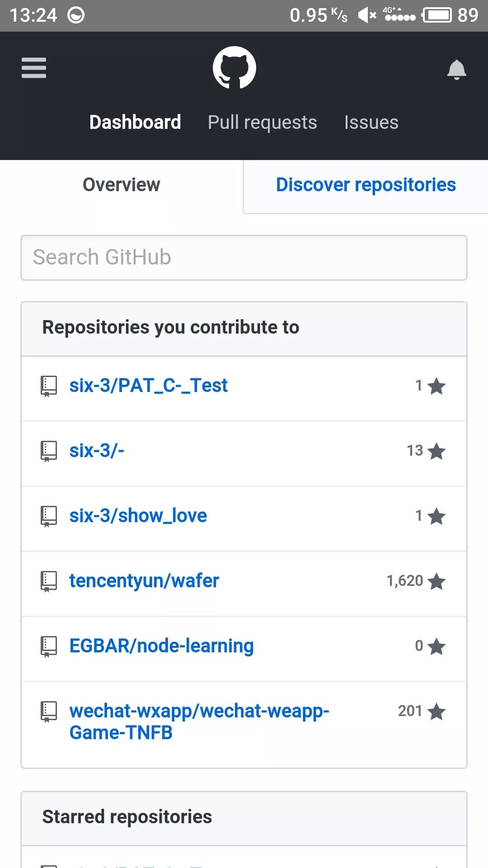Screen dimensions: 488x868
Task: Open six-3/PAT_C-_Test repository link
Action: pos(148,386)
